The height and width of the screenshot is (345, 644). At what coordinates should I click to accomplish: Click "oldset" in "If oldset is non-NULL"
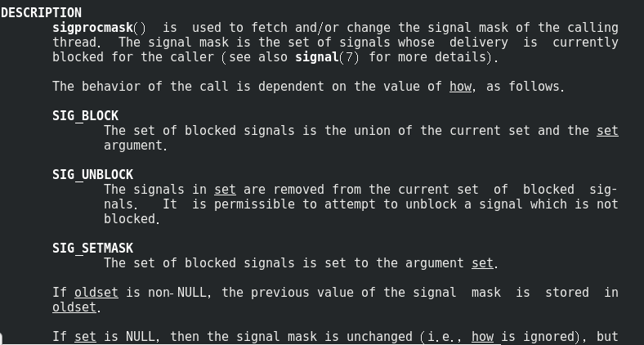pyautogui.click(x=96, y=292)
